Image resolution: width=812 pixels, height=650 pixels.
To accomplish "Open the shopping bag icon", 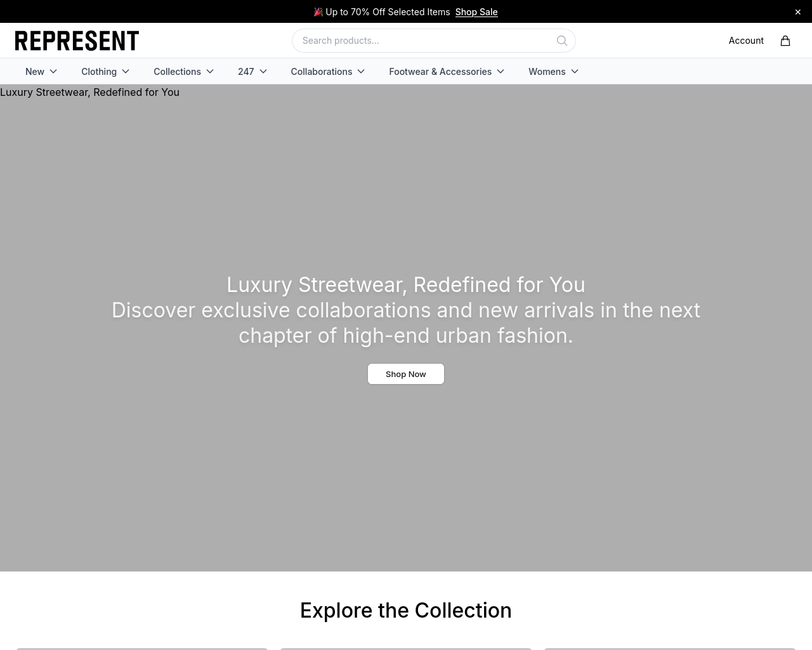I will [x=785, y=41].
